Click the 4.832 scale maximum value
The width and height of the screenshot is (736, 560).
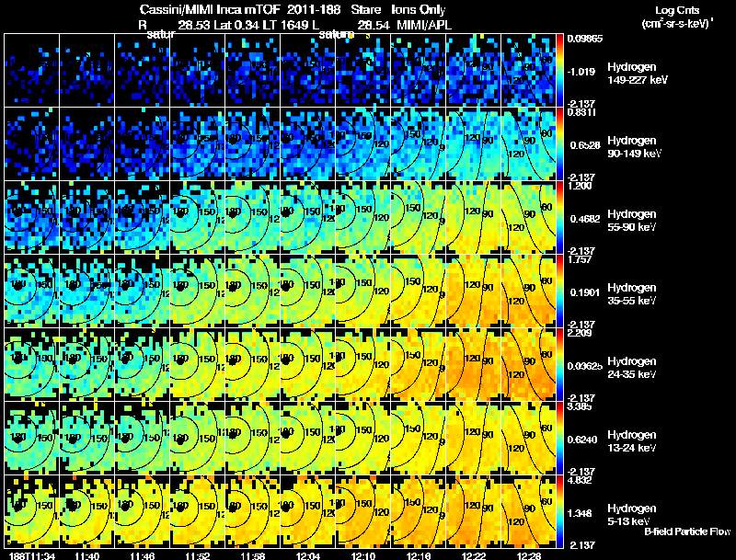pos(580,480)
